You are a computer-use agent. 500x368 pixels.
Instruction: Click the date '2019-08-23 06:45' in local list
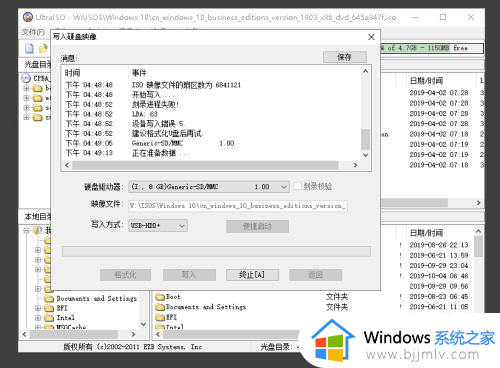click(439, 297)
